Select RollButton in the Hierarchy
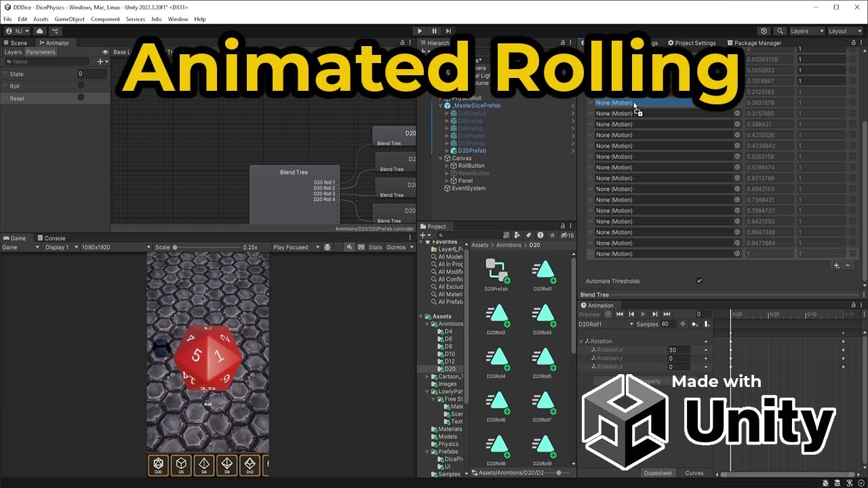Screen dimensions: 868x488 click(x=471, y=165)
